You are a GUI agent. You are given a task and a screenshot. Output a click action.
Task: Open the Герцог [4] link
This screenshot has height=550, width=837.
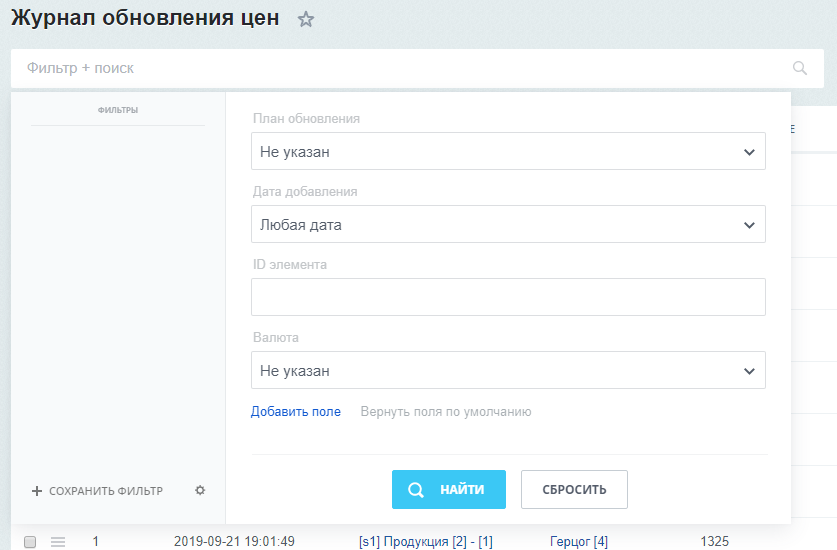point(579,541)
